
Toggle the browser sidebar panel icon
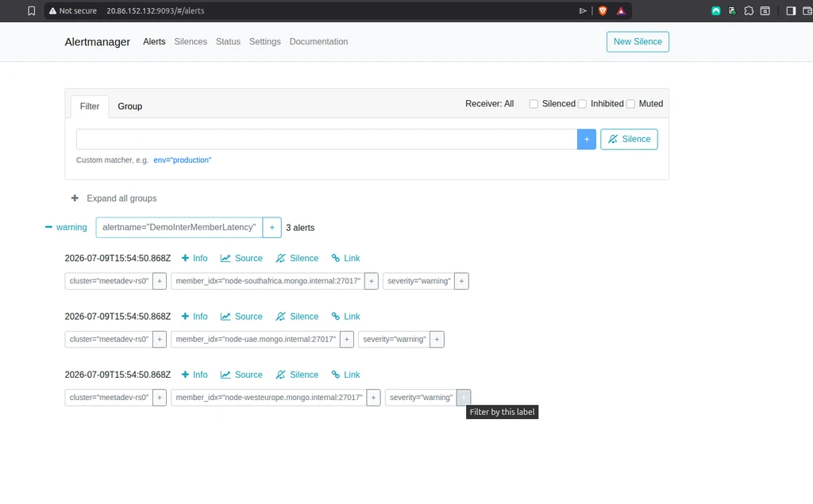click(791, 11)
